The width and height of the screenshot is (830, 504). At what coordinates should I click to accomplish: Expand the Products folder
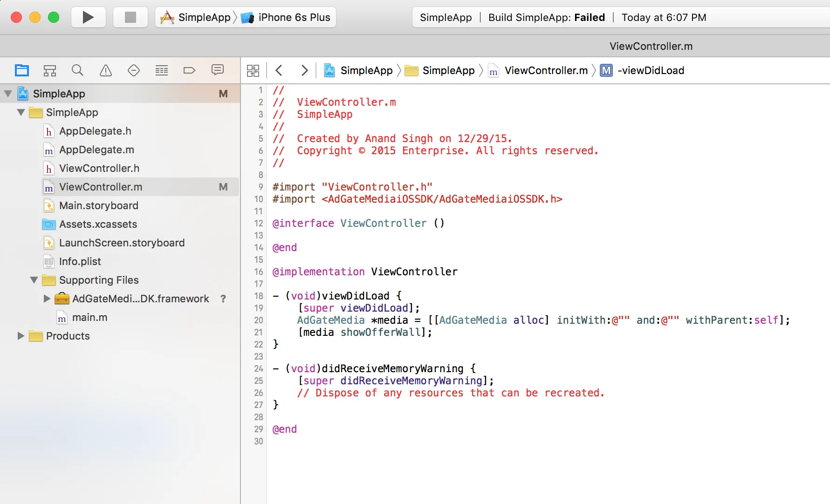coord(21,336)
